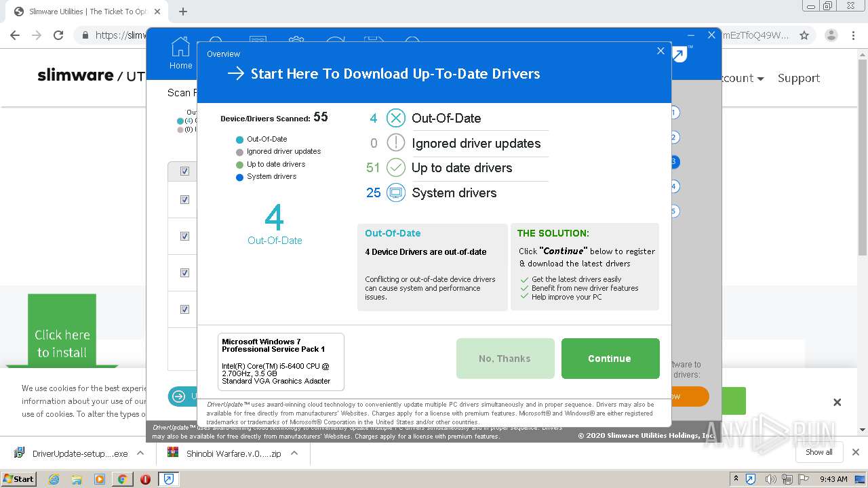
Task: Click the Slimware arrow logo at top right
Action: (x=680, y=54)
